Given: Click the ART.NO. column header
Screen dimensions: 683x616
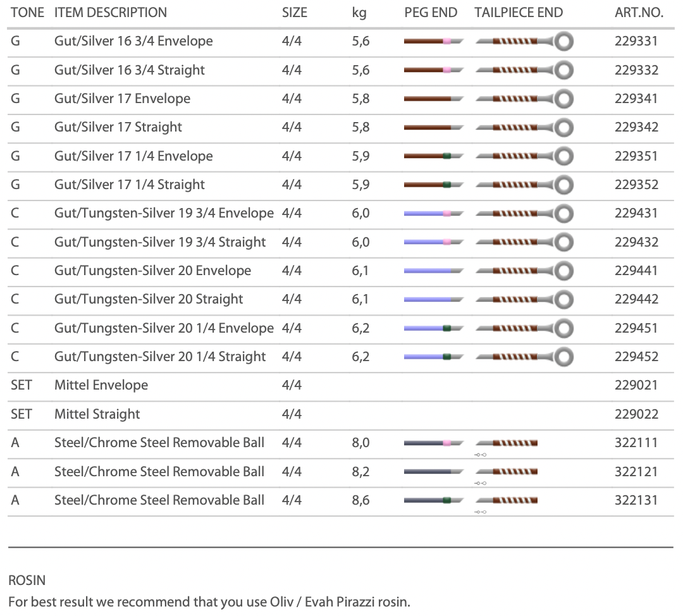Looking at the screenshot, I should (639, 13).
